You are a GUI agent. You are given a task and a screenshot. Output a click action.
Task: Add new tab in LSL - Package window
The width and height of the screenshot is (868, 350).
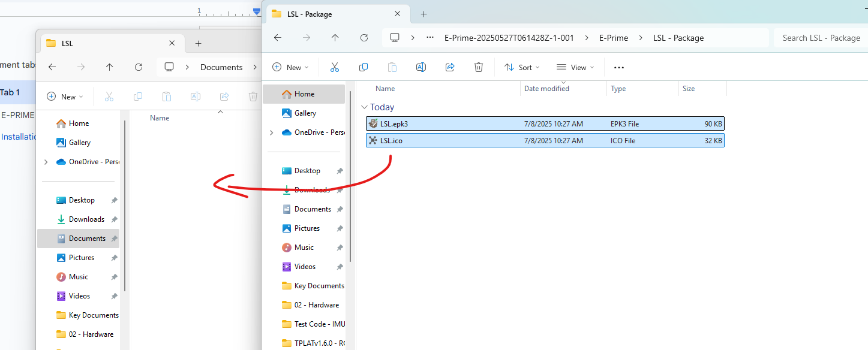[424, 14]
